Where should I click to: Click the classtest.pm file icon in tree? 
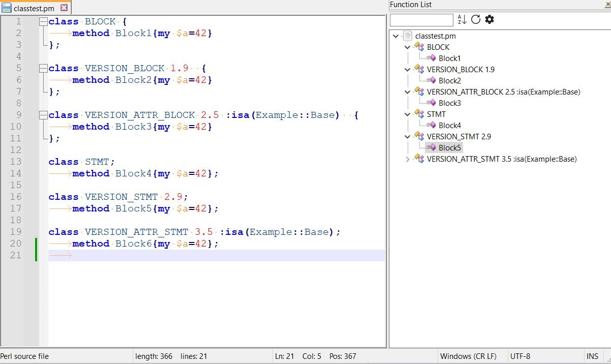(x=407, y=36)
